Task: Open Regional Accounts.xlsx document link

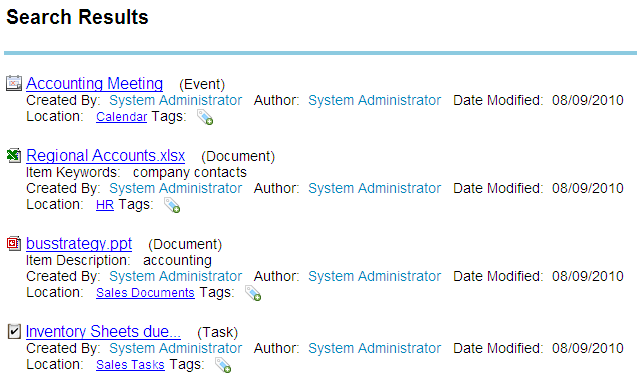Action: [105, 156]
